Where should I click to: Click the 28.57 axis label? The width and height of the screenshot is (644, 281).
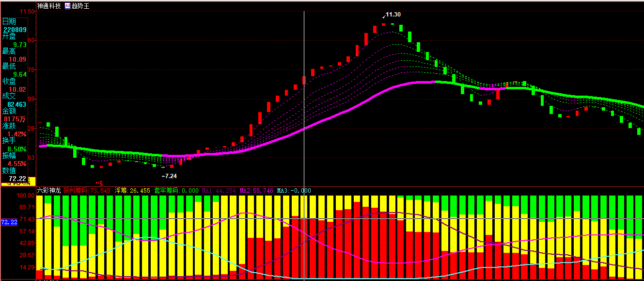pos(26,255)
